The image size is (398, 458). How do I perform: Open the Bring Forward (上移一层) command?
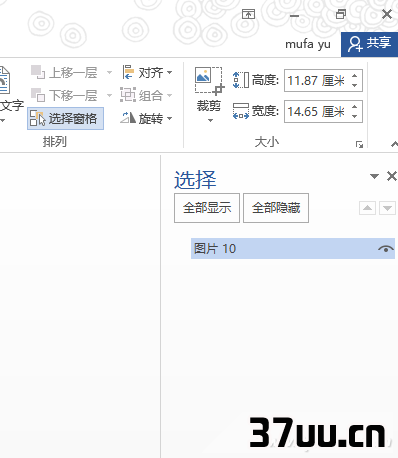click(x=64, y=72)
